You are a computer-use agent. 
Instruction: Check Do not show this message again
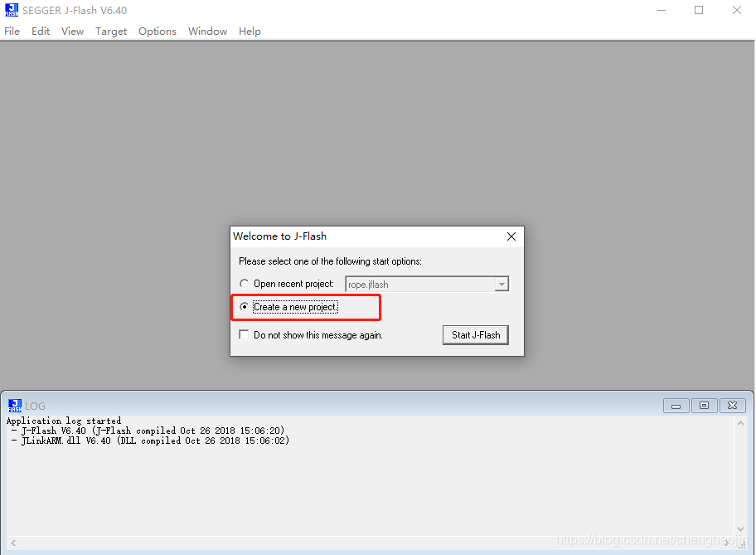[244, 334]
